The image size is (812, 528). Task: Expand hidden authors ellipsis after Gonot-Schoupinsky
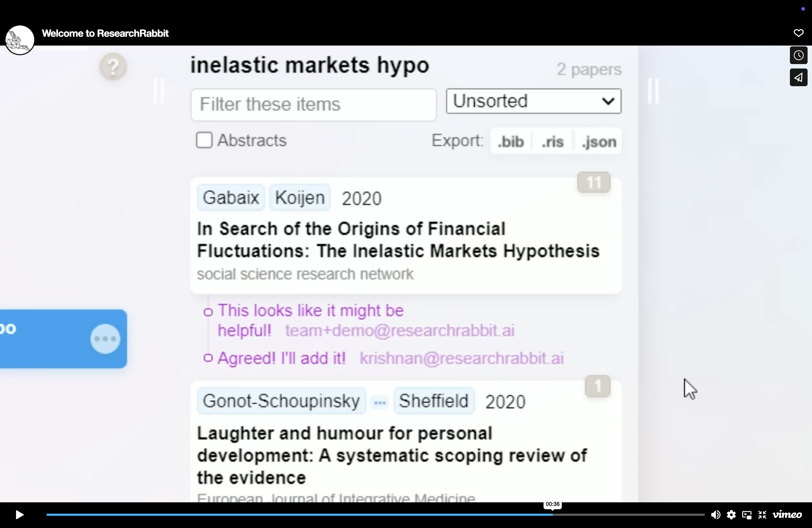coord(380,402)
